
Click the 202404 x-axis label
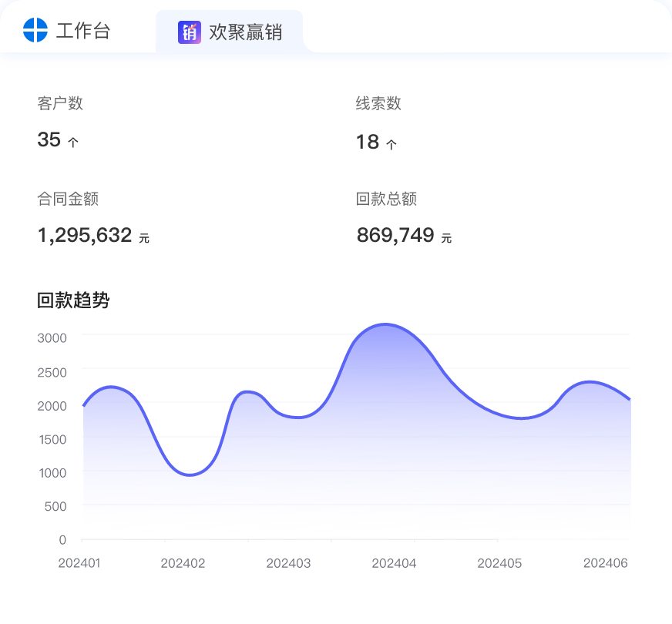point(394,563)
